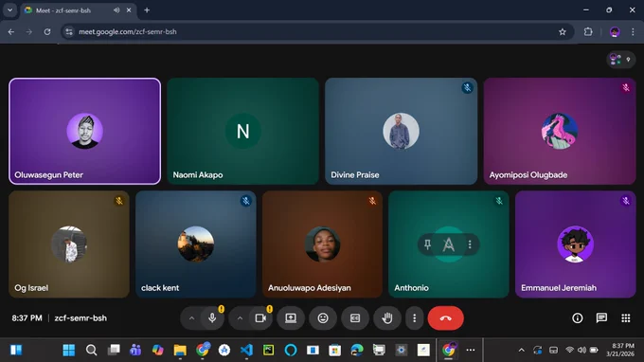Turn on captions with CC button

[x=355, y=318]
